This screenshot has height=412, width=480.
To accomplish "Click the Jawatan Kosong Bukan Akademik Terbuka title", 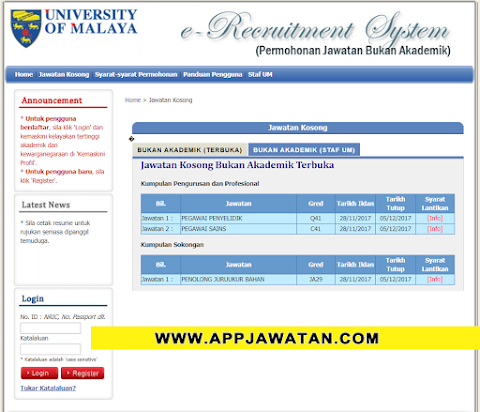I will click(237, 165).
